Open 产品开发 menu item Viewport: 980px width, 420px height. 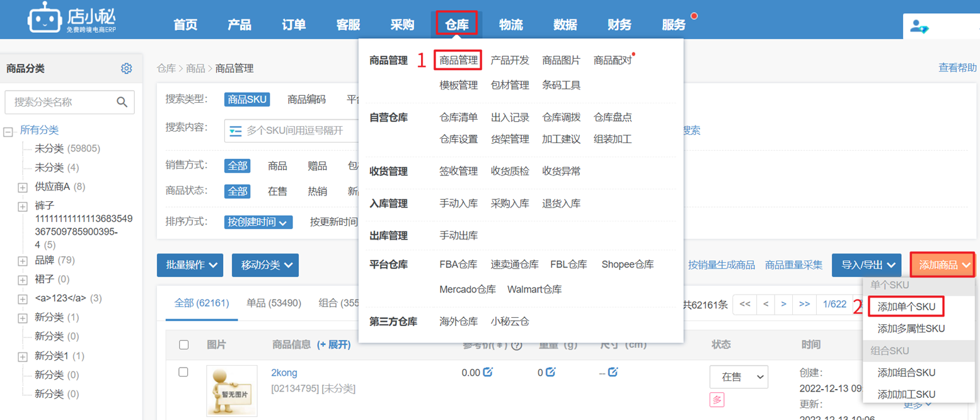point(510,61)
